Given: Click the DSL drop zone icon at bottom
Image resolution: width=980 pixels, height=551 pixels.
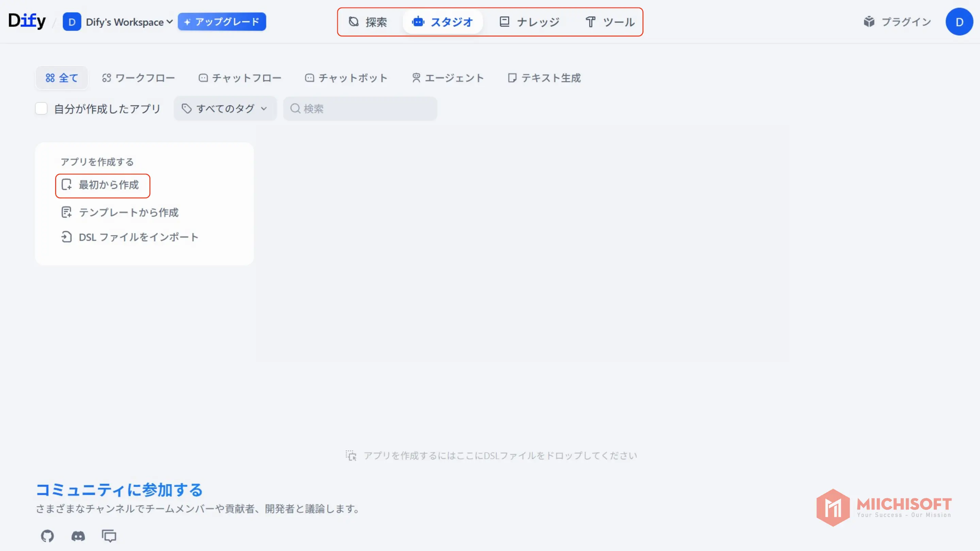Looking at the screenshot, I should (x=352, y=455).
